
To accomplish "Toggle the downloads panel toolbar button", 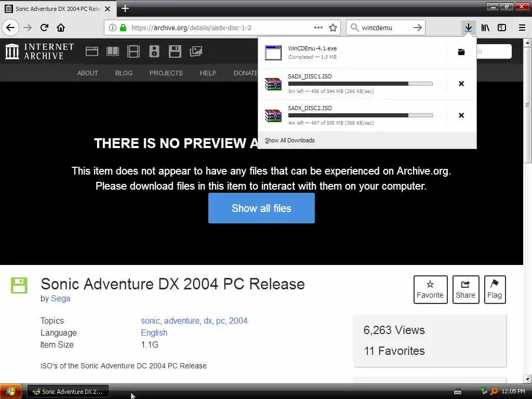I will pos(469,28).
